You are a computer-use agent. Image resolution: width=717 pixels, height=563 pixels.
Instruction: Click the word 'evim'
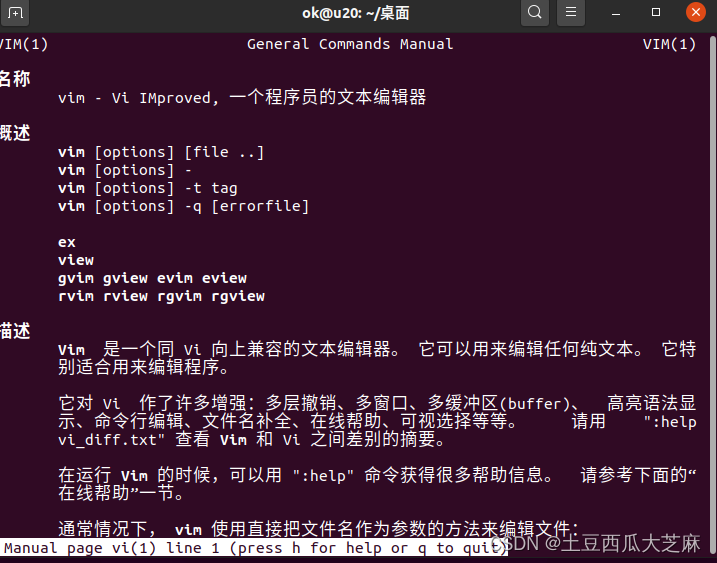(175, 278)
